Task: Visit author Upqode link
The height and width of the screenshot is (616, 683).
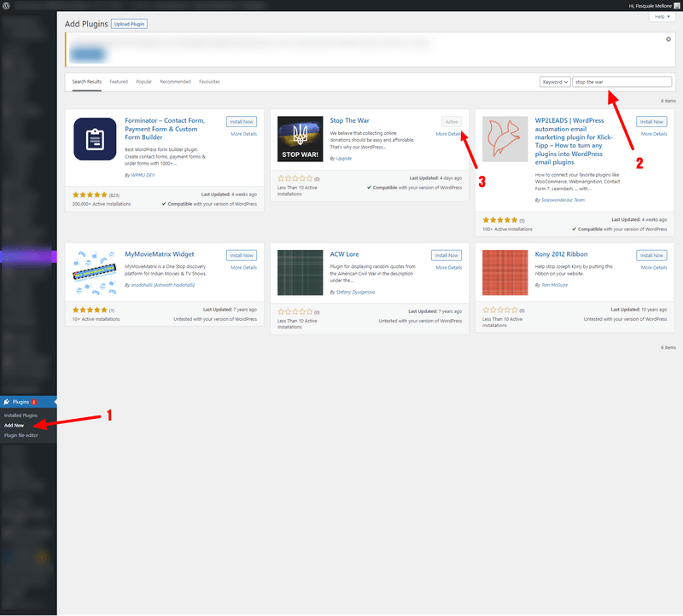Action: coord(344,159)
